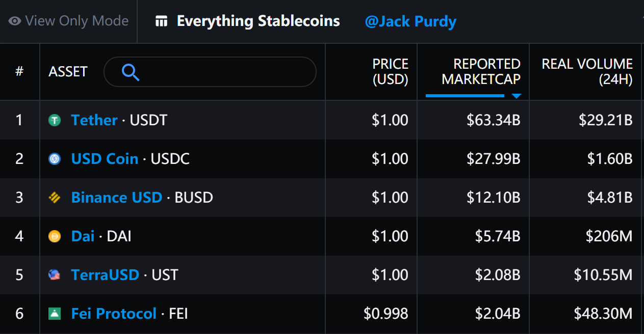Click the TerraUSD logo icon
The width and height of the screenshot is (644, 334).
click(55, 275)
